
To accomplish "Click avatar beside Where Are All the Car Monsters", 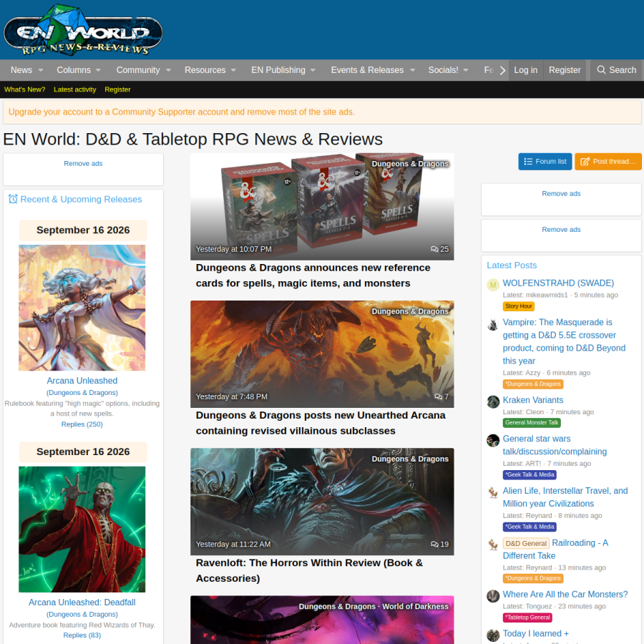I will [493, 596].
